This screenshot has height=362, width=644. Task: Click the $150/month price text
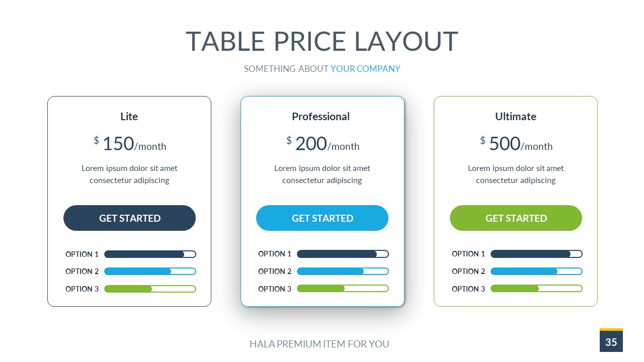(x=130, y=144)
